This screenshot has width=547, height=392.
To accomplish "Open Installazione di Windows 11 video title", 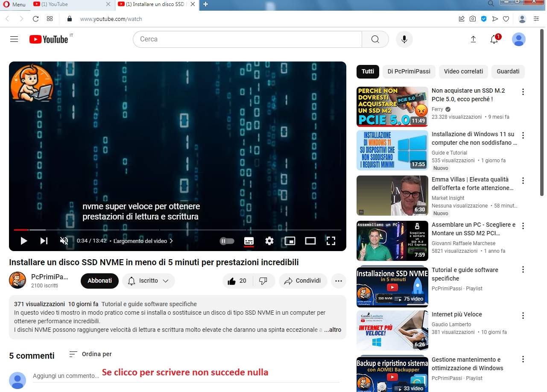I will tap(474, 138).
